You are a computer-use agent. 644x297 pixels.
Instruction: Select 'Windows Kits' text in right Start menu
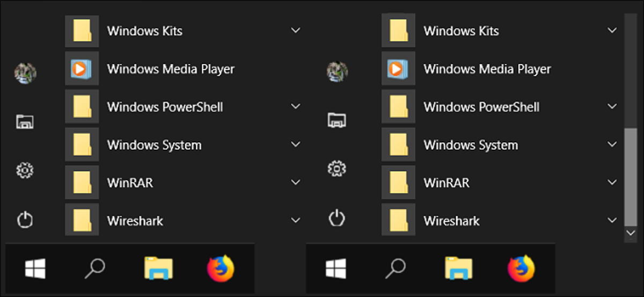tap(462, 31)
